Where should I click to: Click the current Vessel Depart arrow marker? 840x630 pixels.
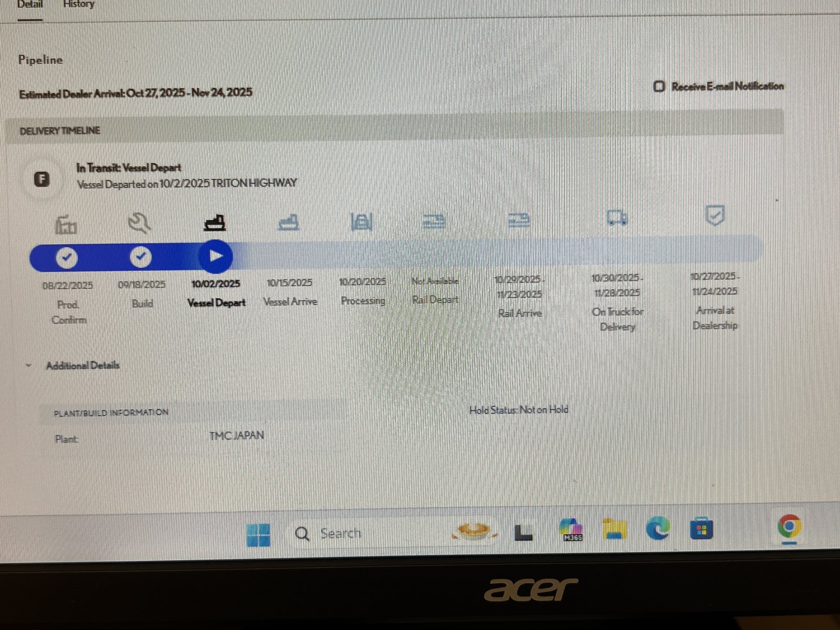click(215, 256)
